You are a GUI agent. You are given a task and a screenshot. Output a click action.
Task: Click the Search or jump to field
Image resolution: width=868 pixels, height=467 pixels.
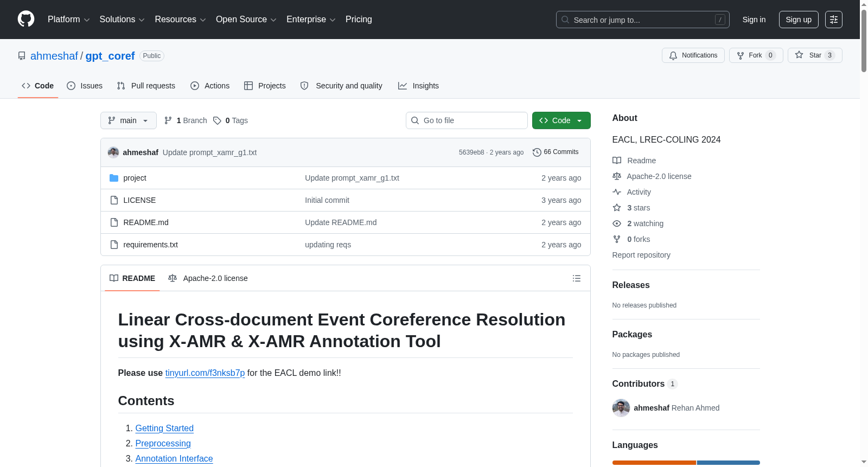pos(643,20)
